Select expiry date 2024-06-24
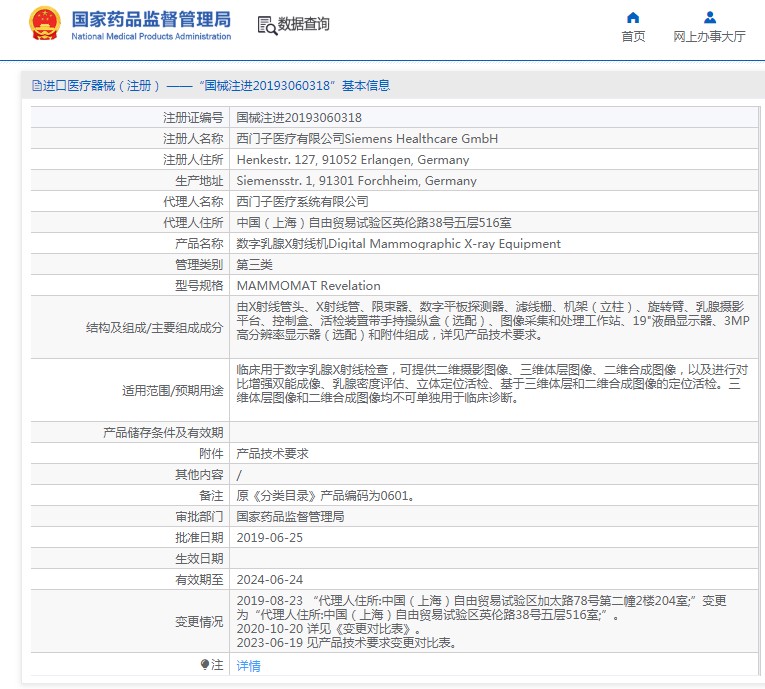 pos(269,580)
